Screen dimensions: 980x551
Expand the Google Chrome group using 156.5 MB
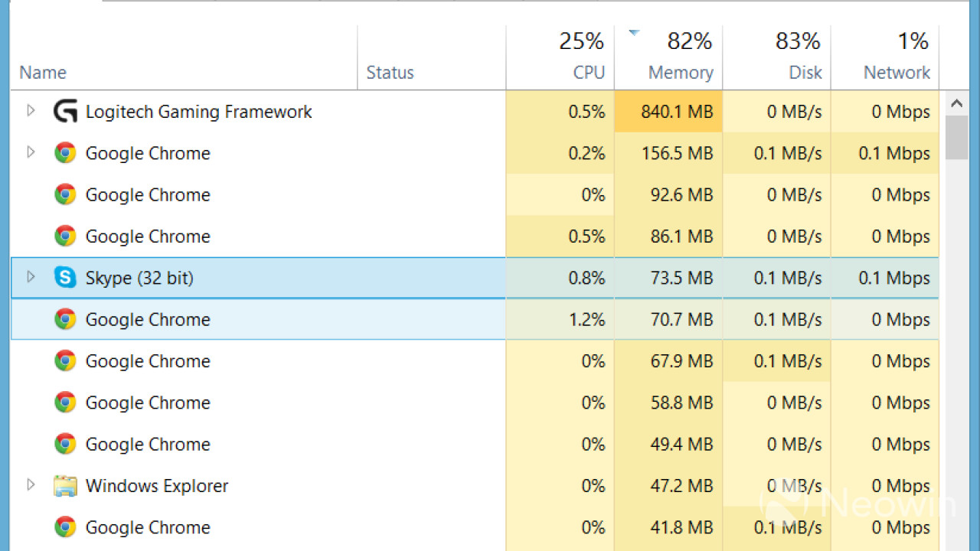31,152
